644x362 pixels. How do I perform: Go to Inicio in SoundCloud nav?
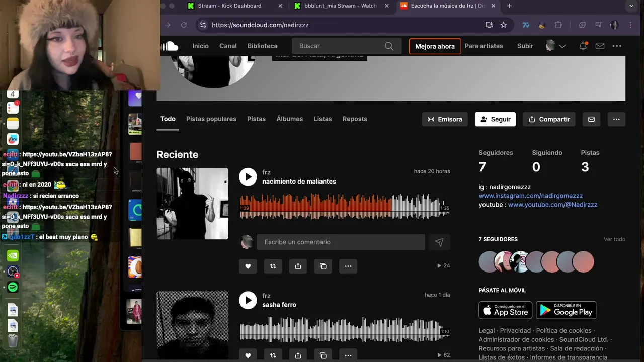200,46
